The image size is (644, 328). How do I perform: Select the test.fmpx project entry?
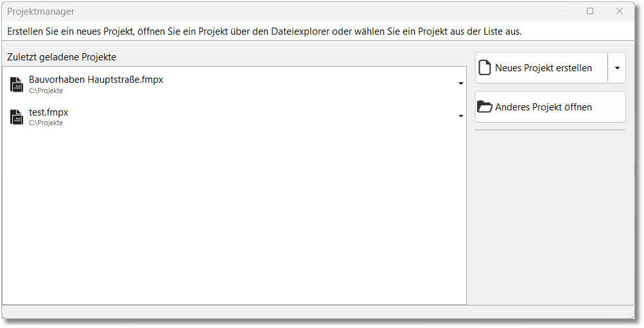[48, 112]
